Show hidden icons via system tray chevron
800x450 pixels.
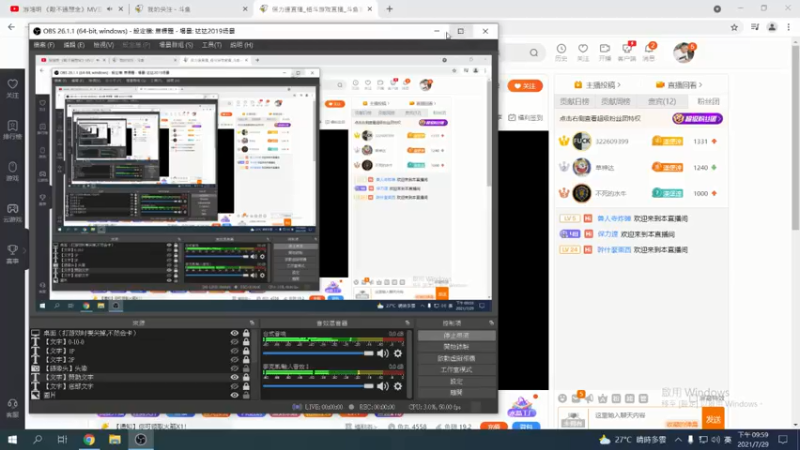[678, 439]
